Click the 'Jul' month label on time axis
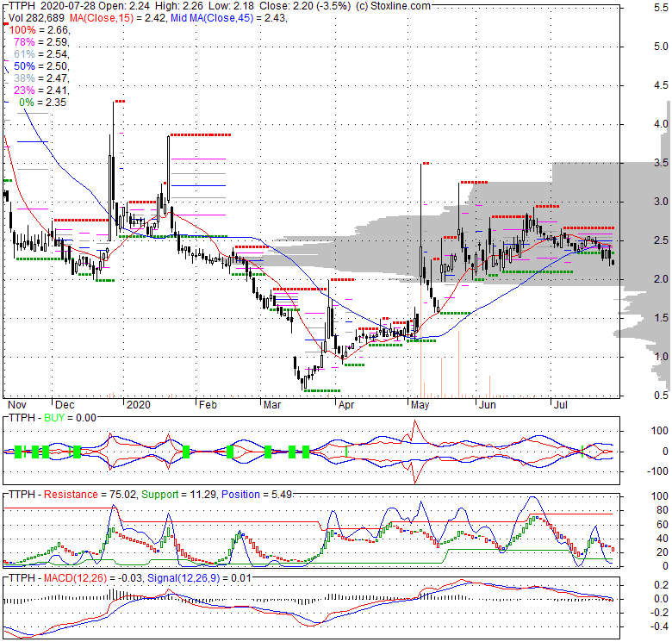The width and height of the screenshot is (672, 642). (561, 404)
